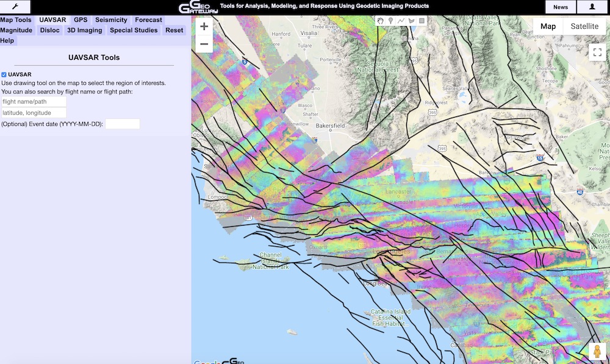Click the Channel Islands National Park label

click(x=270, y=261)
